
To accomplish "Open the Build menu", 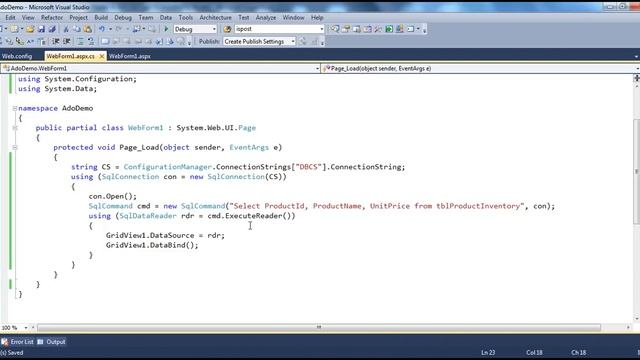I will point(101,18).
